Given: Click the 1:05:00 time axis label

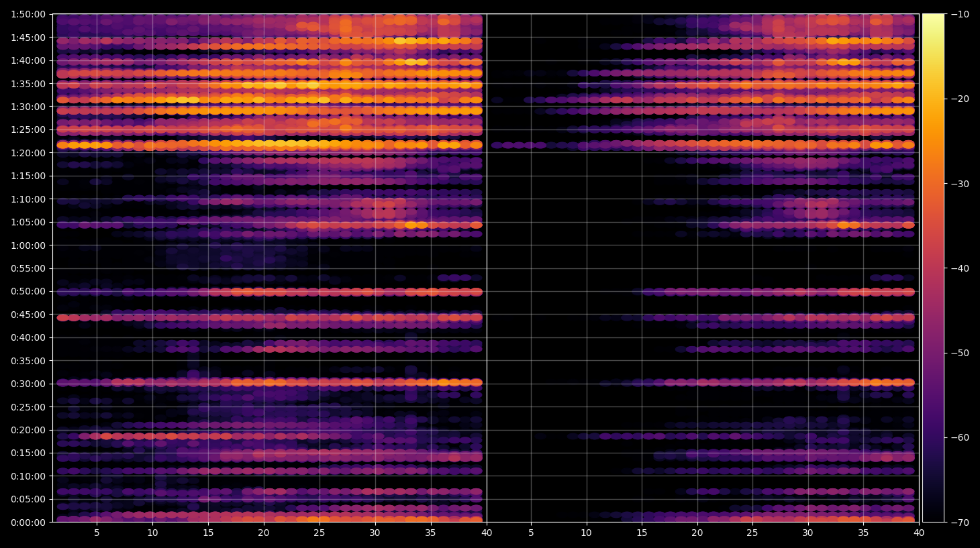Looking at the screenshot, I should (28, 222).
